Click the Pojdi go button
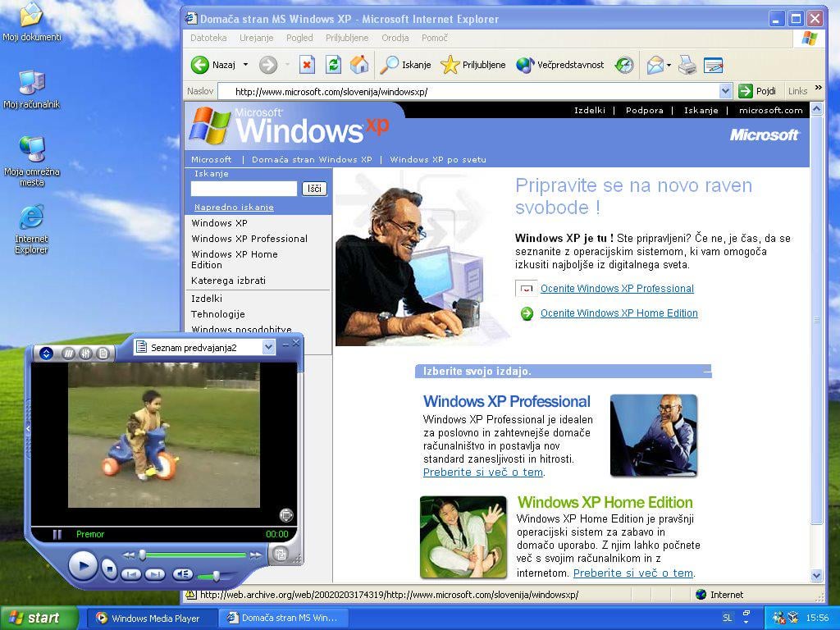The image size is (840, 630). pos(757,91)
